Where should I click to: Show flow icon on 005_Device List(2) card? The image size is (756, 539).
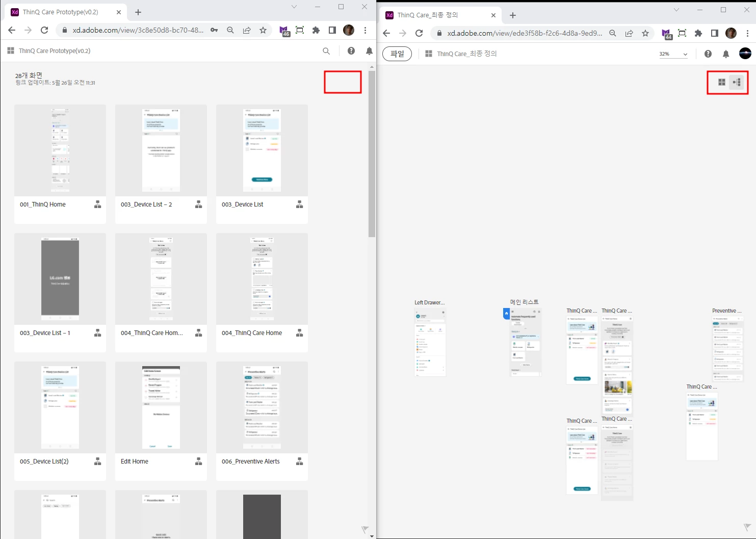click(97, 461)
